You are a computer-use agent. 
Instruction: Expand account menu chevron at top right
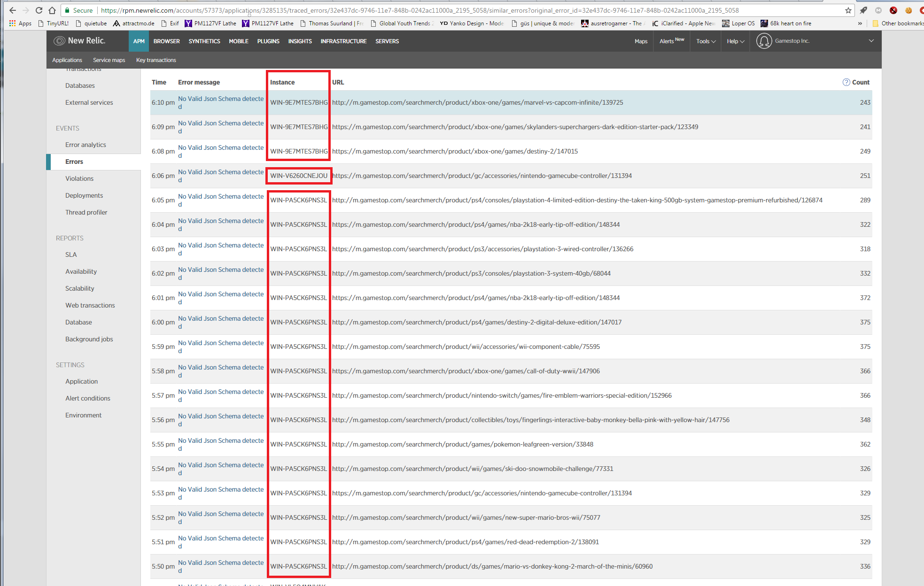(x=871, y=41)
